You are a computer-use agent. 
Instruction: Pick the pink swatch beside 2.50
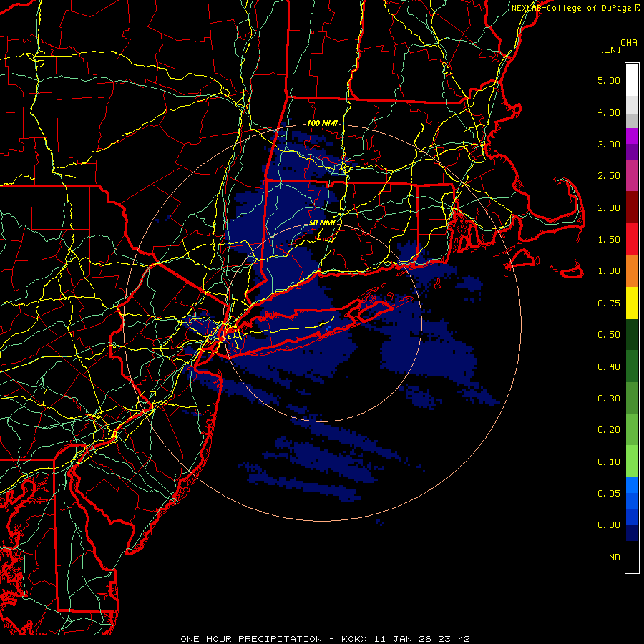click(632, 176)
